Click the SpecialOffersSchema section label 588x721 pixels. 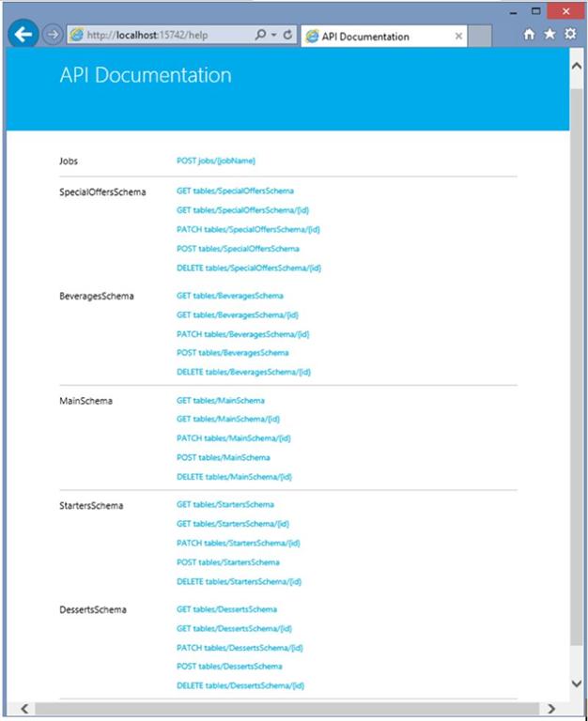[102, 192]
